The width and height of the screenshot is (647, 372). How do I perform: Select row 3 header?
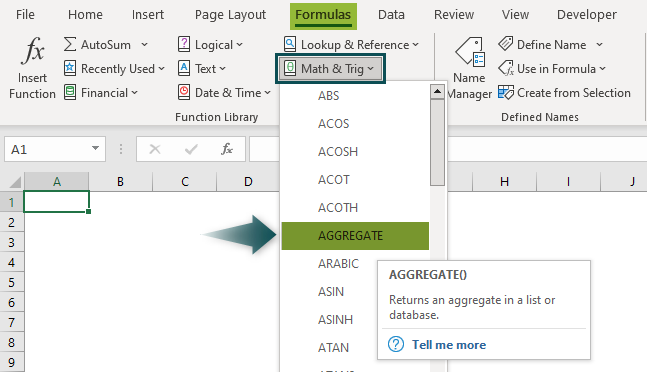[x=12, y=243]
